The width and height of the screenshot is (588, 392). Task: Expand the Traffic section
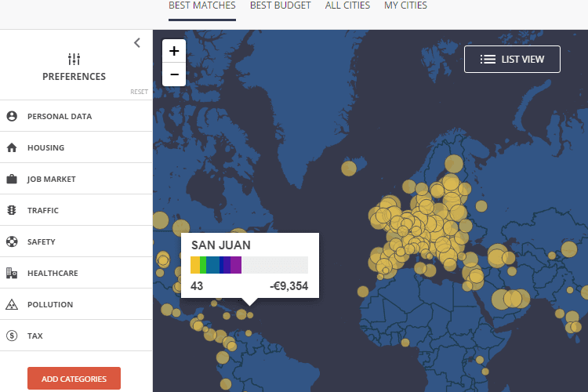[76, 210]
